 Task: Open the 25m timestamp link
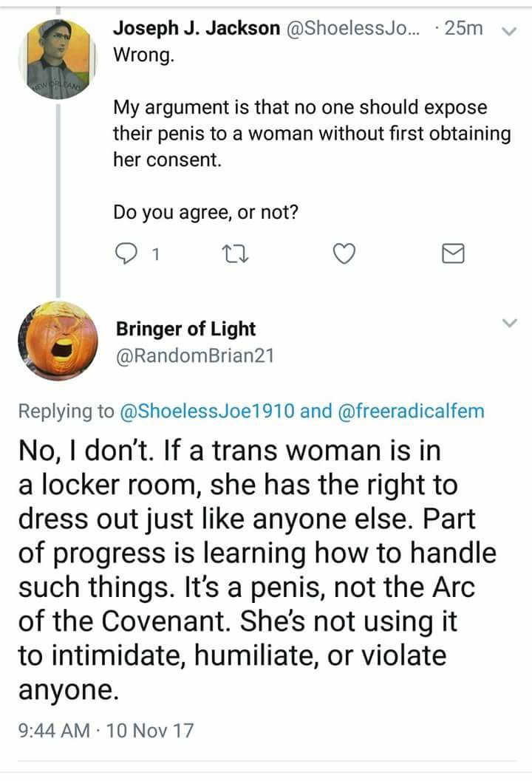pyautogui.click(x=465, y=29)
